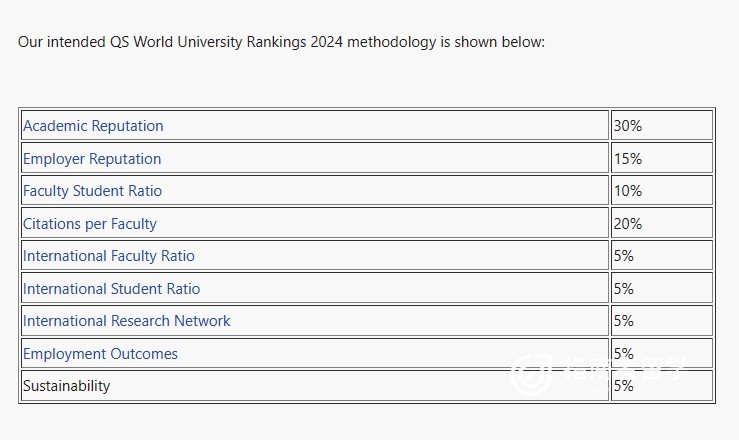This screenshot has height=440, width=739.
Task: Select the 5% cell beside Sustainability
Action: coord(662,386)
